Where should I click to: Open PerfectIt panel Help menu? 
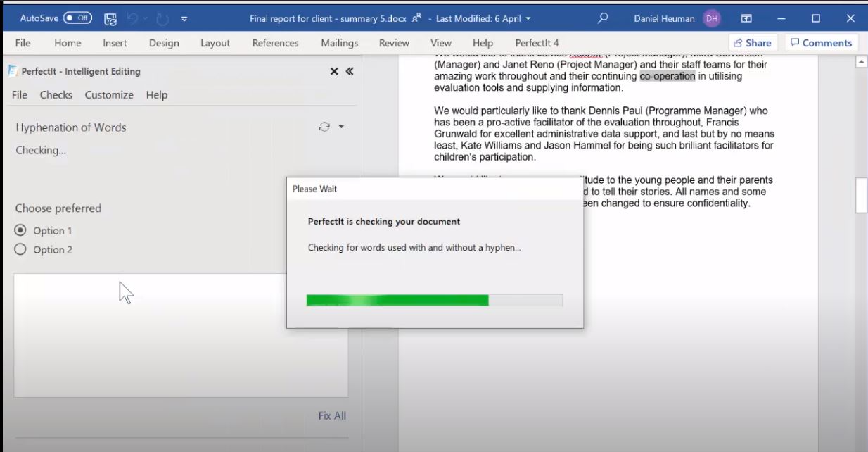click(157, 95)
